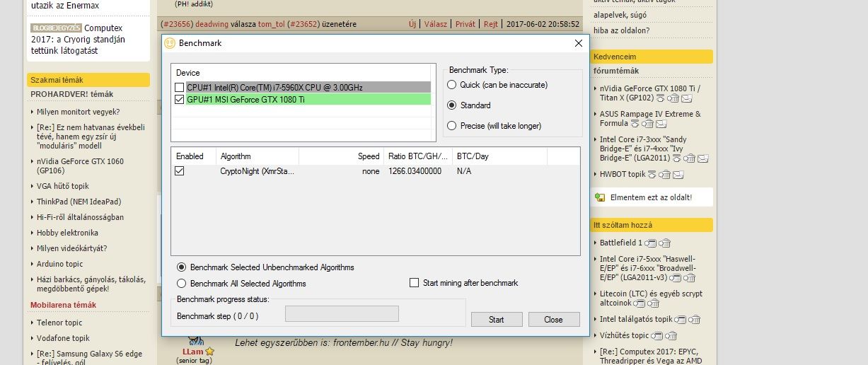The width and height of the screenshot is (868, 365).
Task: Check Start mining after benchmark
Action: [x=415, y=283]
